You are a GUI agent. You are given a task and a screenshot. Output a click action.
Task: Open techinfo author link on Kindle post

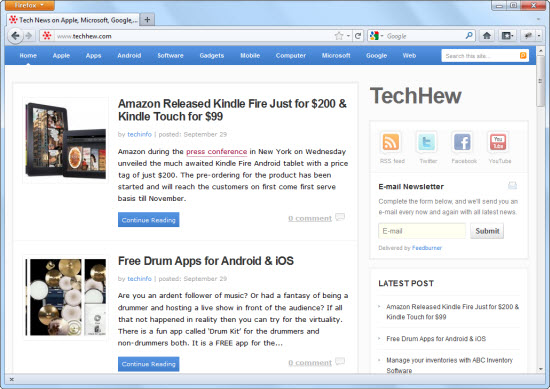click(x=139, y=134)
